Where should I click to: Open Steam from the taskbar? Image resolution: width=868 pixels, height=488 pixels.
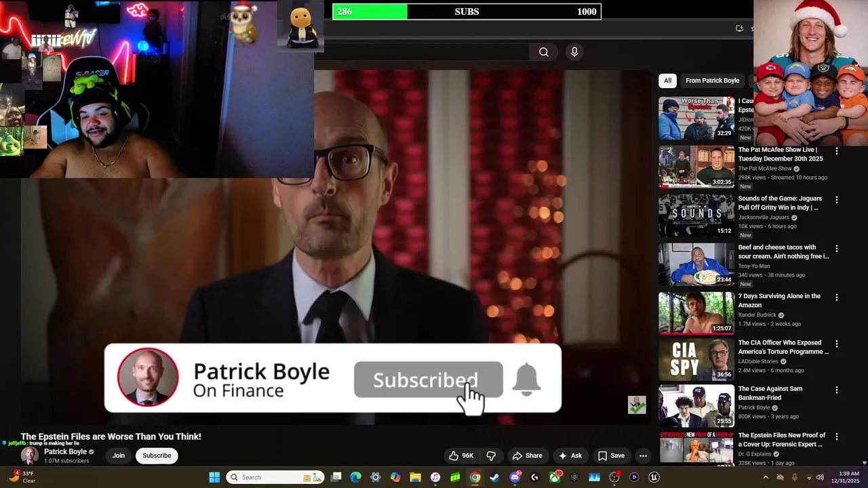coord(494,477)
